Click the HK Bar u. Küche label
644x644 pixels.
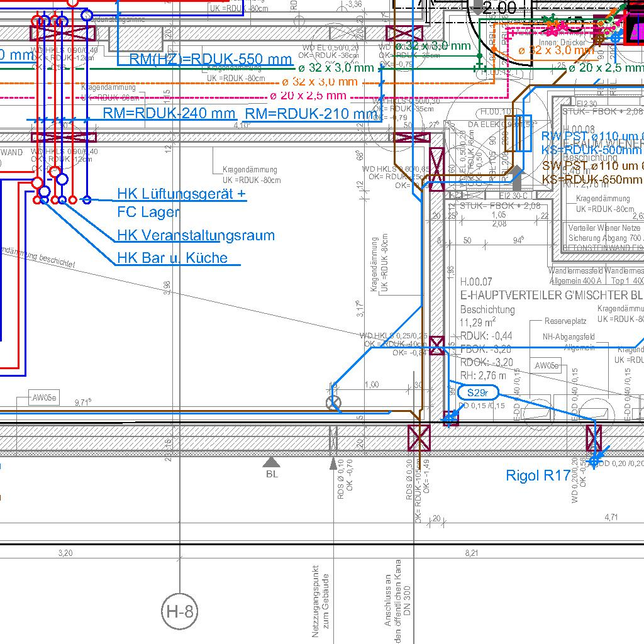172,258
